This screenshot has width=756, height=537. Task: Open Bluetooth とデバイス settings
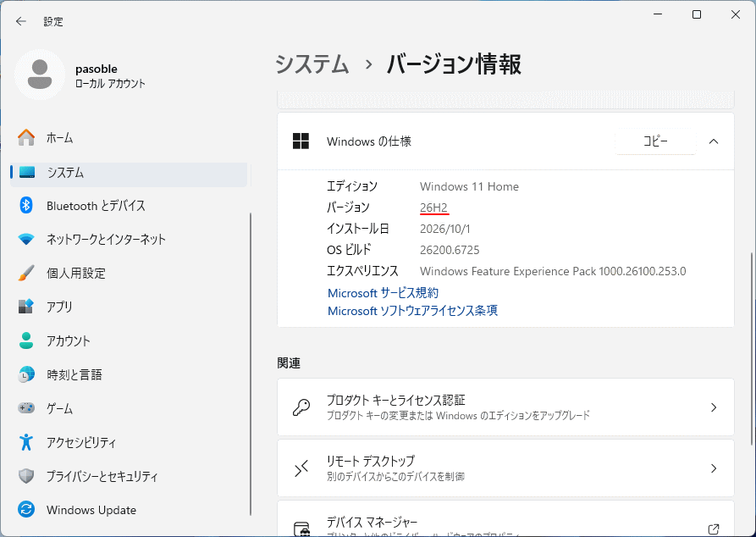tap(129, 206)
